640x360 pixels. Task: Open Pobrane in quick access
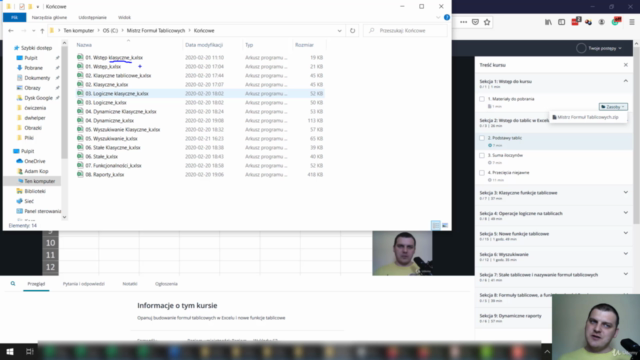click(x=33, y=68)
